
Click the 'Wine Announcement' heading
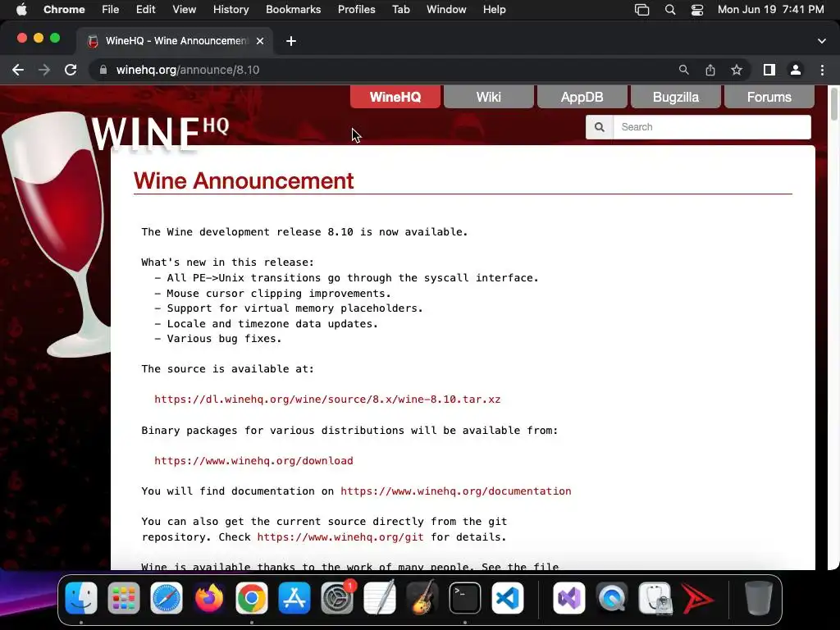(244, 180)
